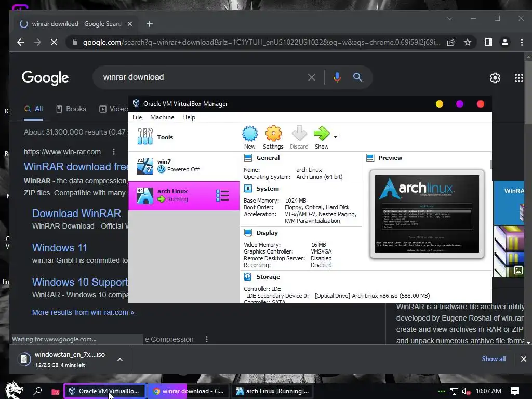Open VirtualBox machine Settings gear

[273, 134]
